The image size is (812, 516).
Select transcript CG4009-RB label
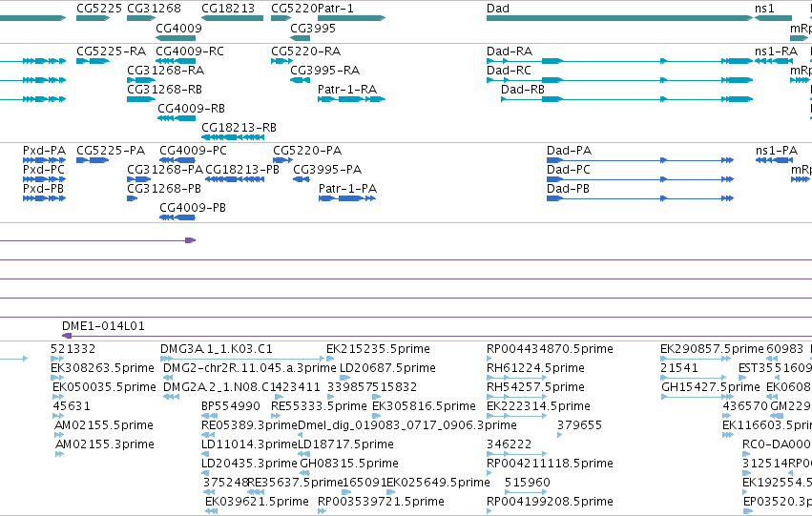(191, 109)
